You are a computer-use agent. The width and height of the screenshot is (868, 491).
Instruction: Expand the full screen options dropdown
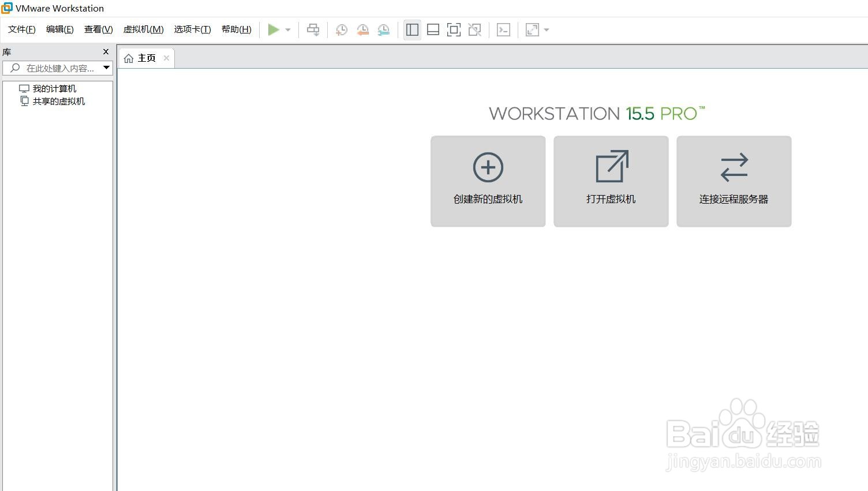coord(547,29)
